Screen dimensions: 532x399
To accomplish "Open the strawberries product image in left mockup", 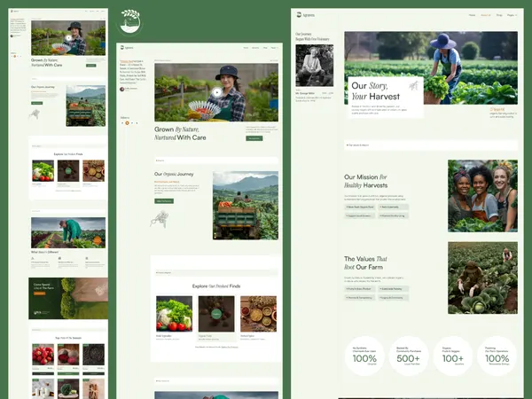I will (x=43, y=355).
